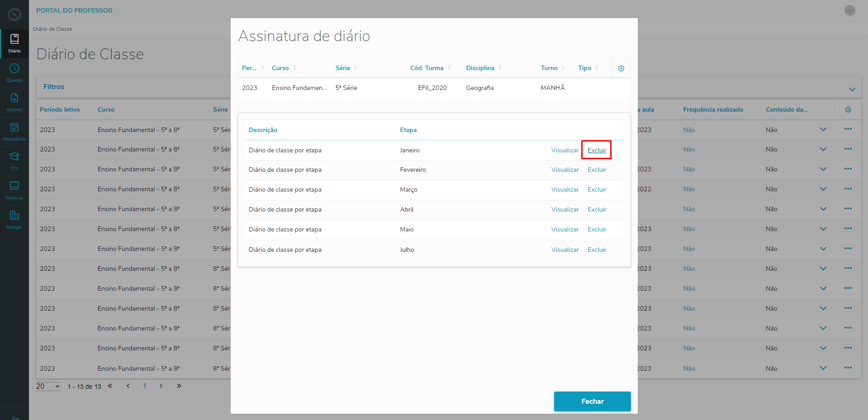
Task: Click the Diário de Classe breadcrumb
Action: [x=52, y=29]
